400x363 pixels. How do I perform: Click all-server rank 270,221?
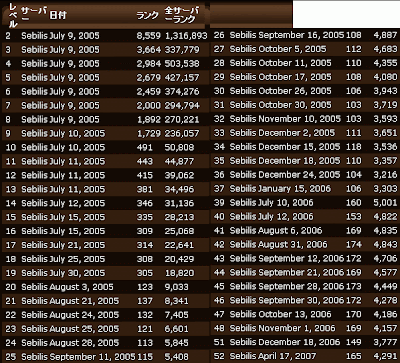point(182,120)
